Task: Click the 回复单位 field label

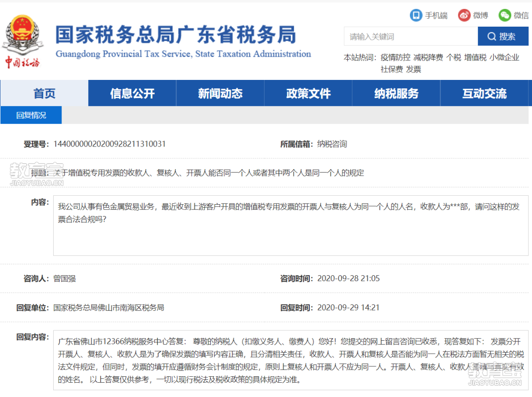Action: click(33, 308)
